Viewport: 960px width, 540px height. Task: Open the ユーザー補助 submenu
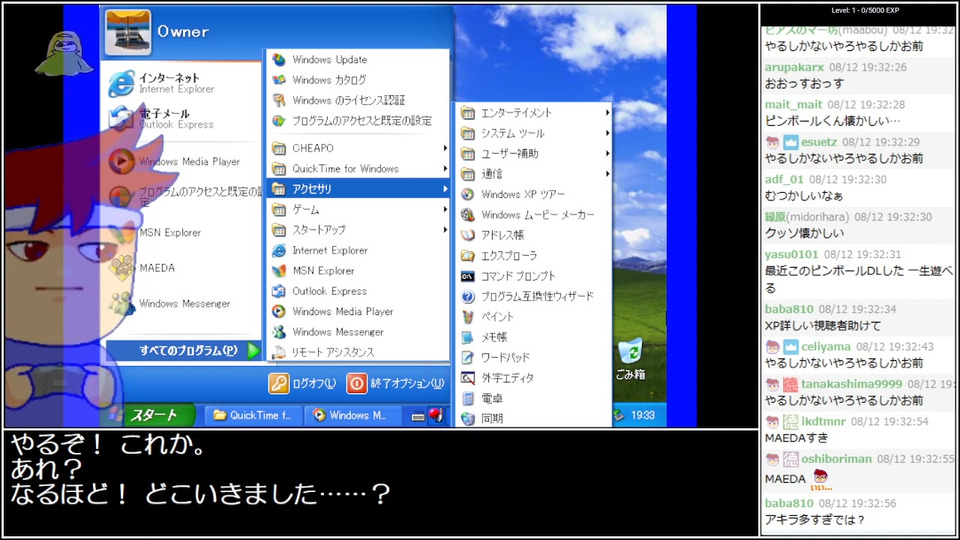pyautogui.click(x=534, y=153)
